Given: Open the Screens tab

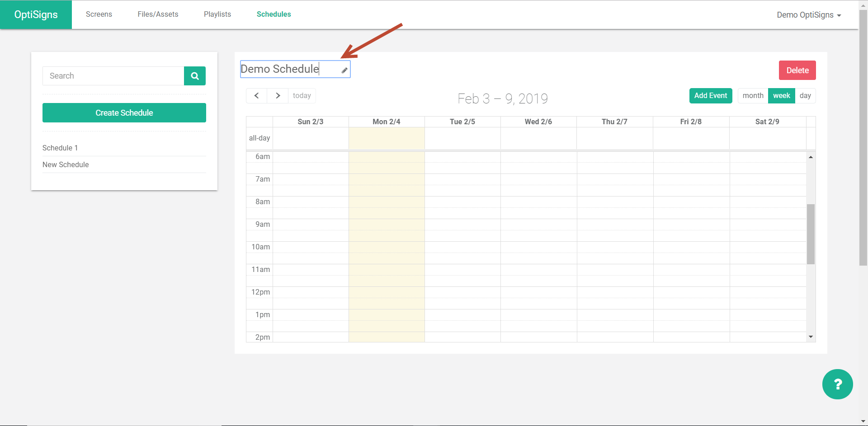Looking at the screenshot, I should click(99, 14).
